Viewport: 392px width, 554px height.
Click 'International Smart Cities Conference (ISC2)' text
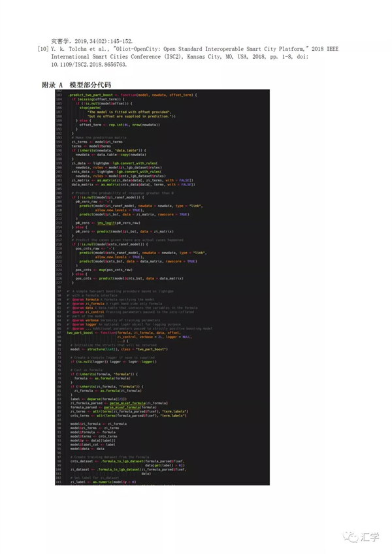pyautogui.click(x=116, y=57)
